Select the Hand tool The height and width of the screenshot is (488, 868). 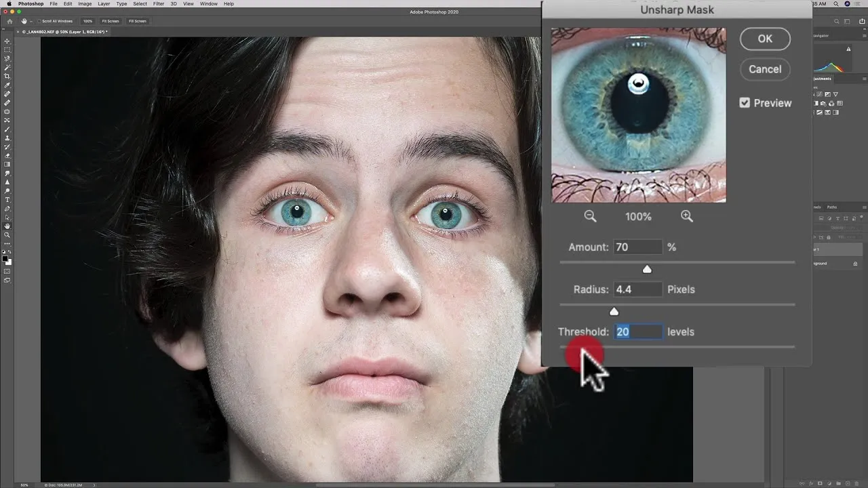pyautogui.click(x=7, y=225)
